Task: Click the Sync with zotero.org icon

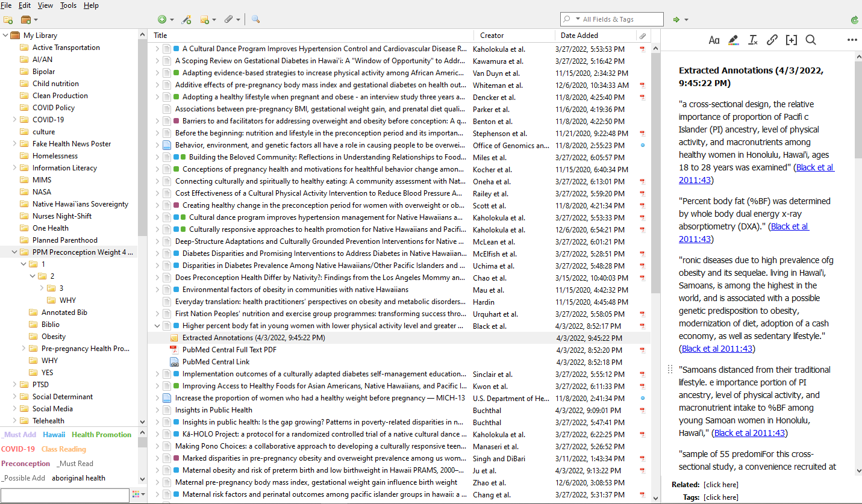Action: [855, 20]
